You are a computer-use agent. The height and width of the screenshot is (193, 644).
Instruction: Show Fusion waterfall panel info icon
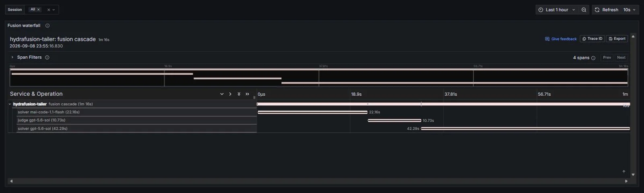pyautogui.click(x=47, y=26)
